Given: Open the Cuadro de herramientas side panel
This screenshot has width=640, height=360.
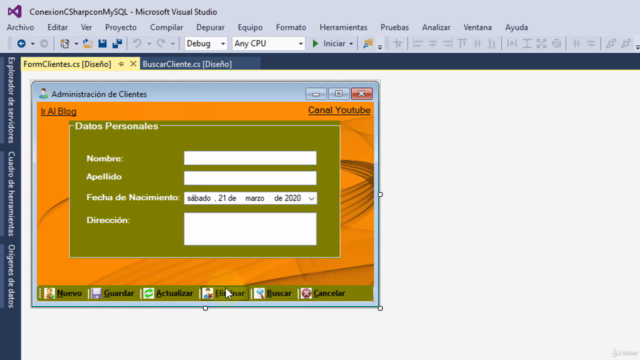Looking at the screenshot, I should [11, 194].
